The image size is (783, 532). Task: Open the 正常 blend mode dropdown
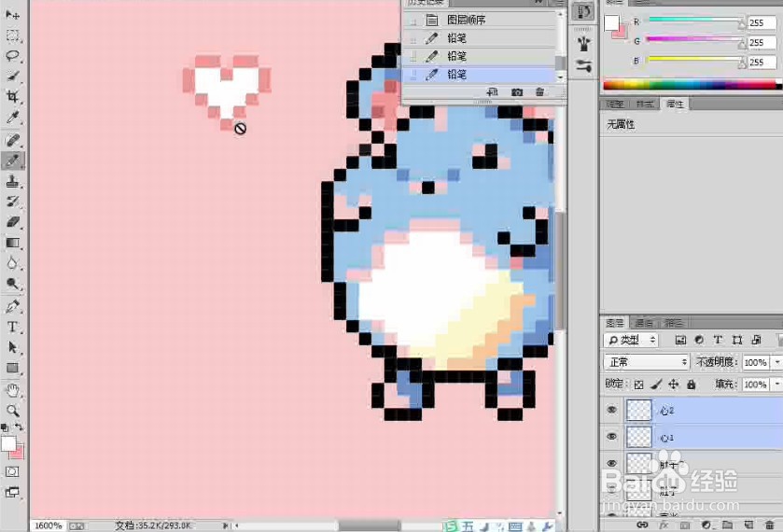647,361
